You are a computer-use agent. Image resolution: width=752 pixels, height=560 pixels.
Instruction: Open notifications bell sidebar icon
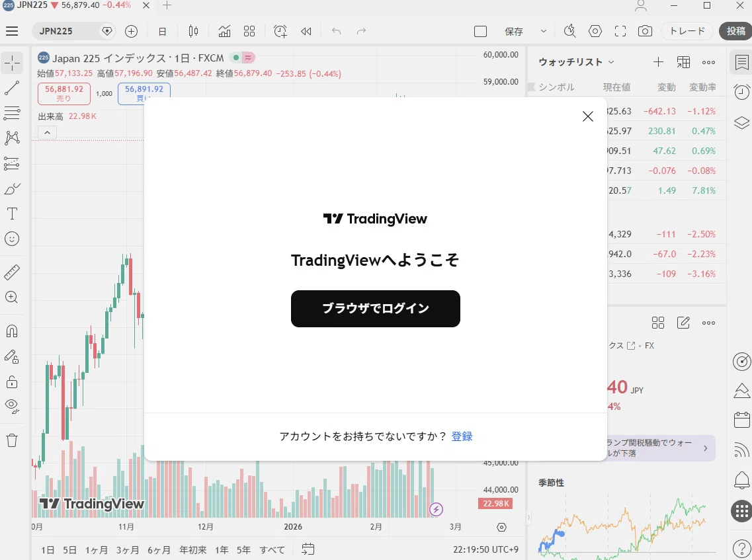tap(741, 480)
